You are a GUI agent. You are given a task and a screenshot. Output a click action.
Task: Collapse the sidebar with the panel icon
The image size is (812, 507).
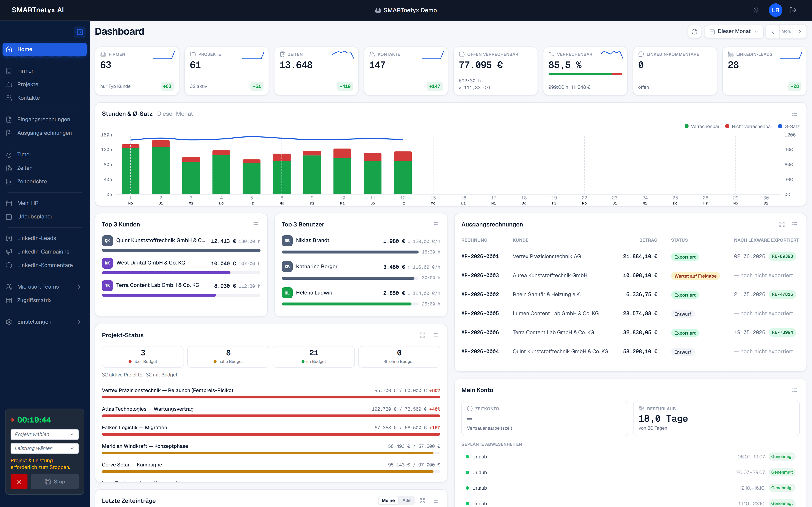[80, 32]
